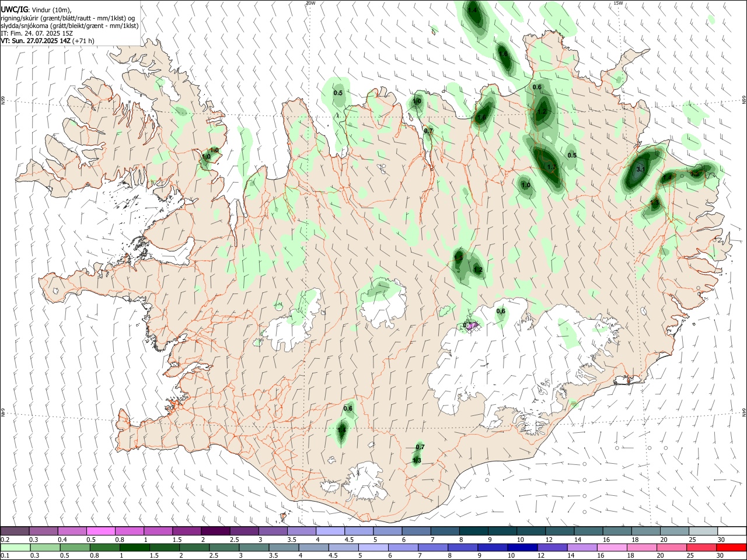This screenshot has height=560, width=747.
Task: Click the white 30 swatch ending the purple-gray legend row
Action: pyautogui.click(x=732, y=531)
